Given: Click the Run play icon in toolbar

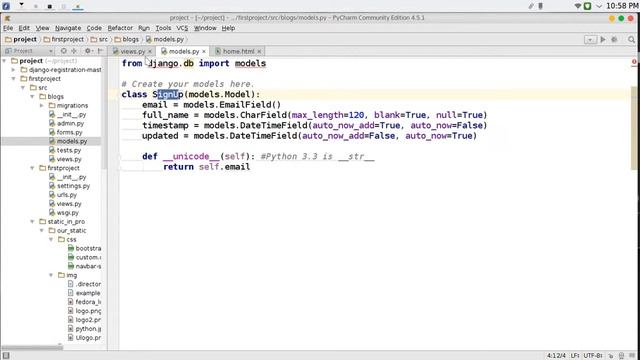Looking at the screenshot, I should point(603,40).
